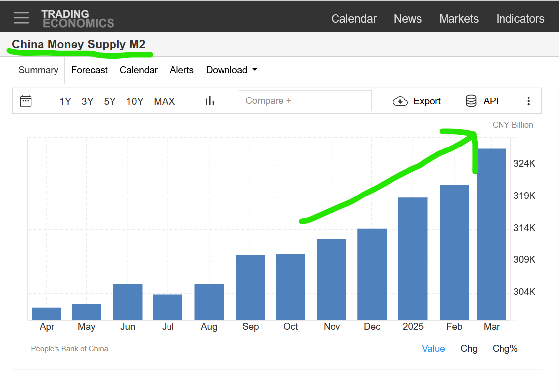Image resolution: width=559 pixels, height=392 pixels.
Task: Click the Nov bar in chart
Action: coord(332,280)
